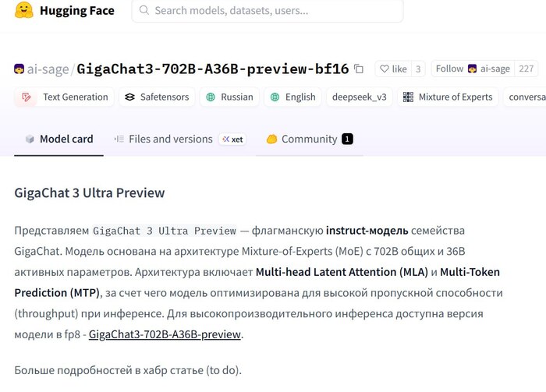Click the Text Generation task icon
The width and height of the screenshot is (546, 392).
(x=27, y=97)
